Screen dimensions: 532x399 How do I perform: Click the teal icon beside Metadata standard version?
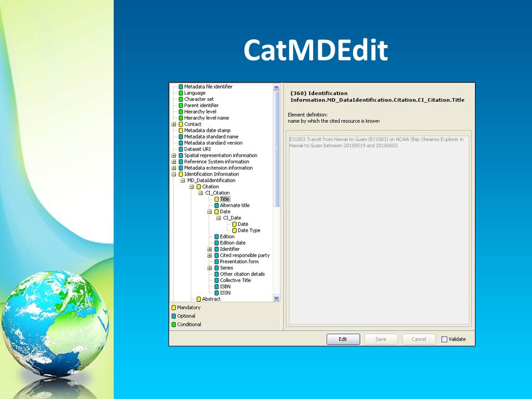181,143
